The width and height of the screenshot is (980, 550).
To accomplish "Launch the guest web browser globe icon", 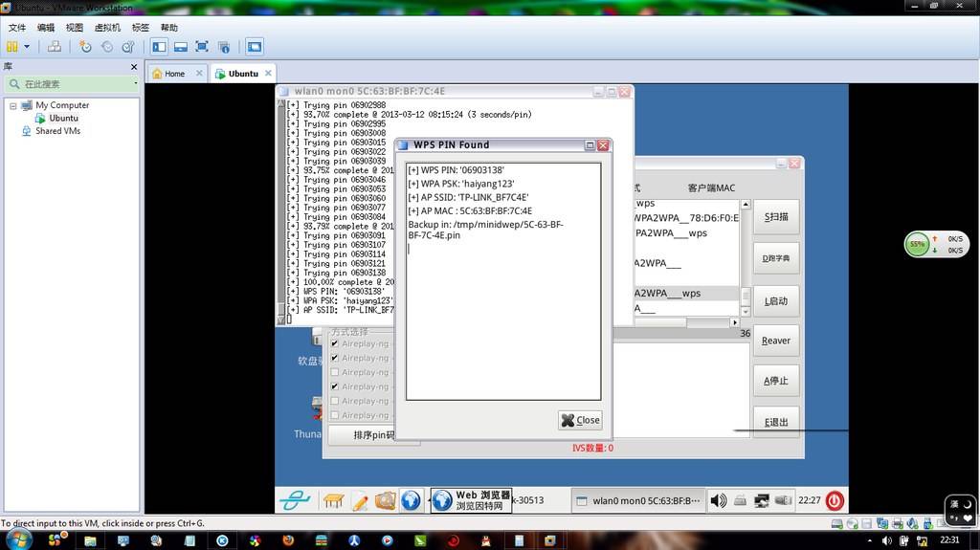I will pos(412,500).
